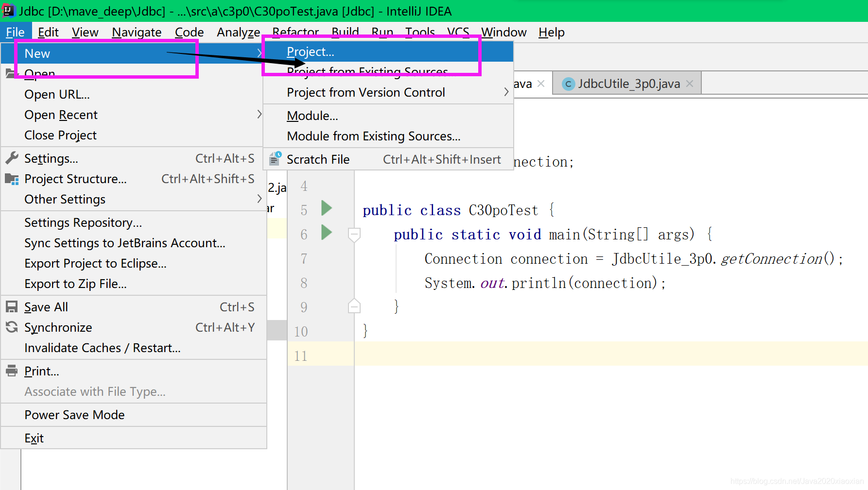Click Save All menu entry

click(x=134, y=307)
